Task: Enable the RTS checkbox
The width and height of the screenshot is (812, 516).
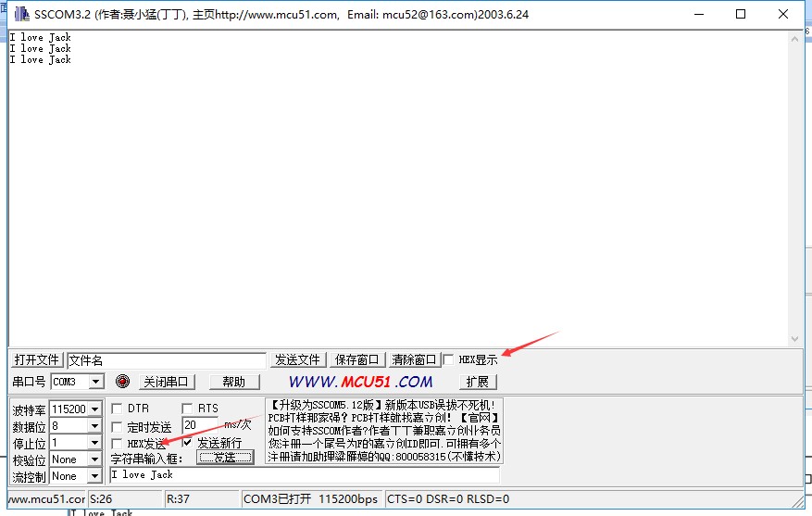Action: [187, 409]
